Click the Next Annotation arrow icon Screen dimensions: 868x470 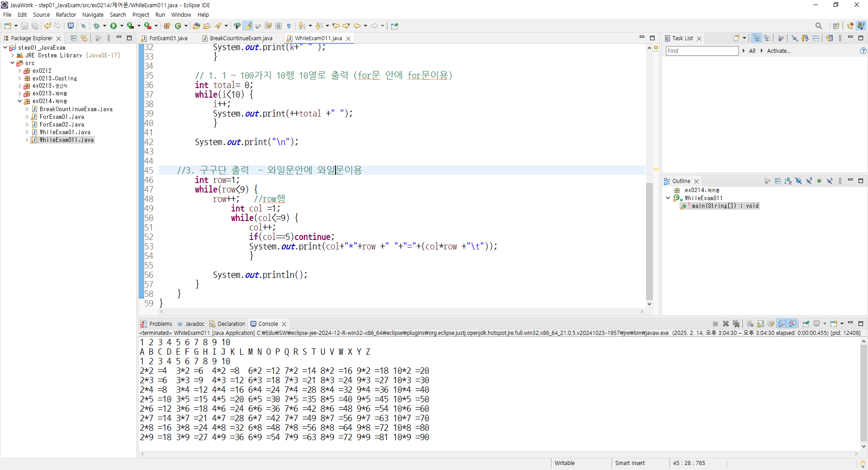302,26
